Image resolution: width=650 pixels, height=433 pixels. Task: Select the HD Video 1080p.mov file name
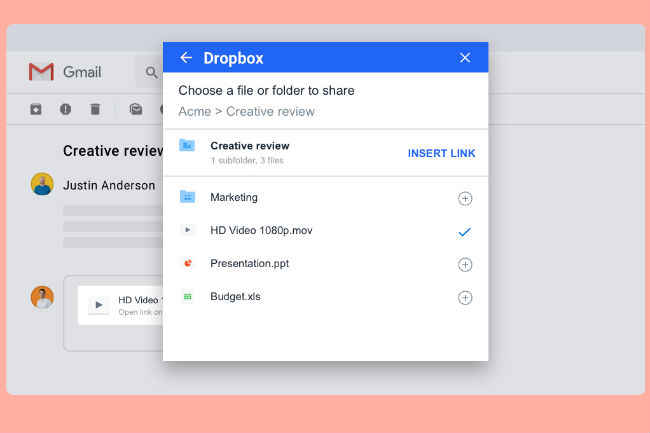pyautogui.click(x=261, y=230)
